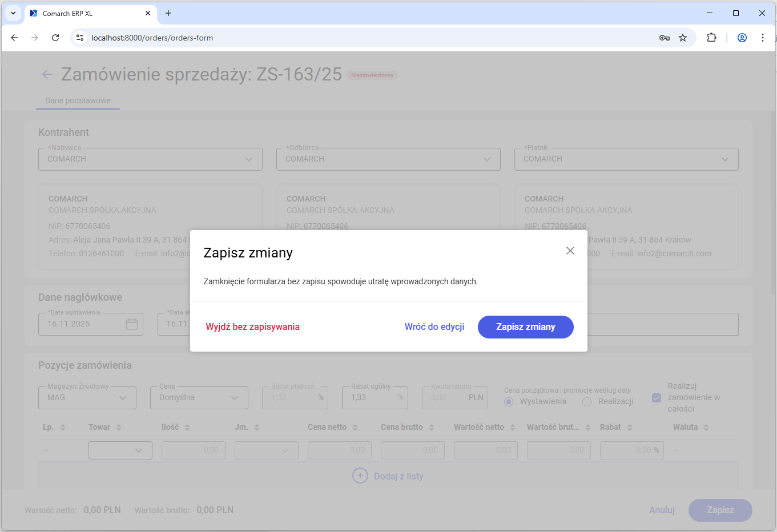Viewport: 777px width, 532px height.
Task: Toggle the Realizuj zamówienie w całości checkbox
Action: pos(657,398)
